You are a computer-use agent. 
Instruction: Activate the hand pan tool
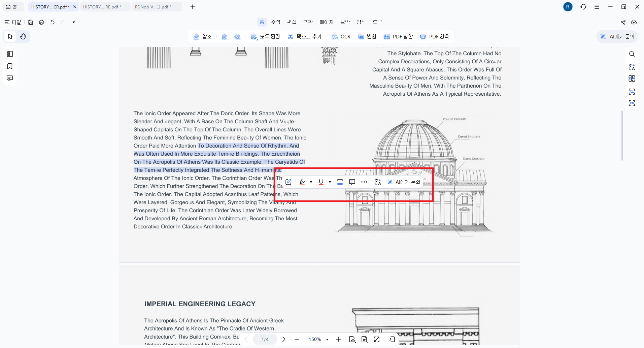tap(23, 36)
